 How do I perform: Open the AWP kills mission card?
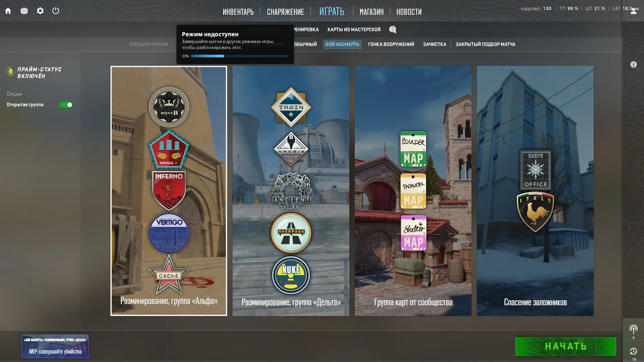tap(55, 346)
